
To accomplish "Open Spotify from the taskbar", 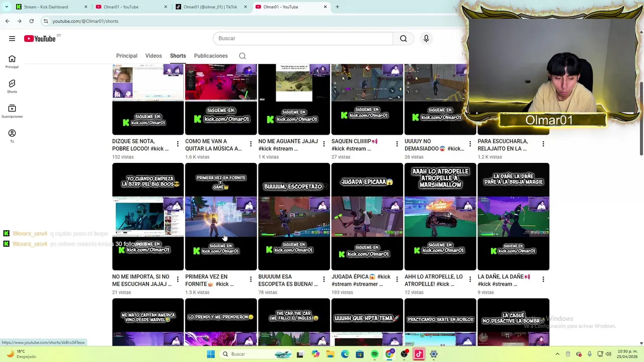I will click(x=374, y=354).
